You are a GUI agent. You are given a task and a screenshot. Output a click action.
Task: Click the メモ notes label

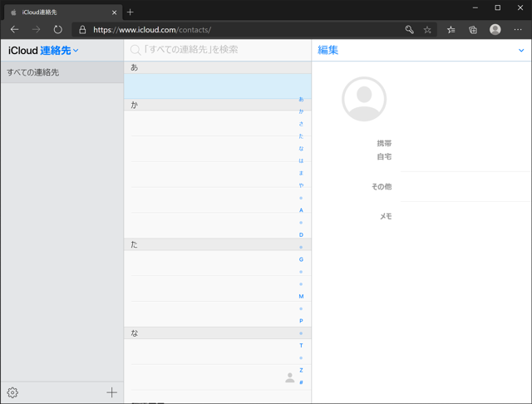pos(386,216)
